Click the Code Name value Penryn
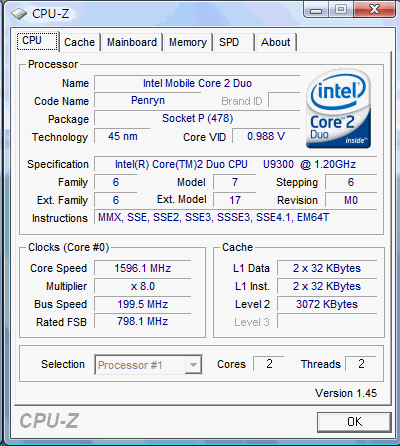The height and width of the screenshot is (446, 400). 148,101
